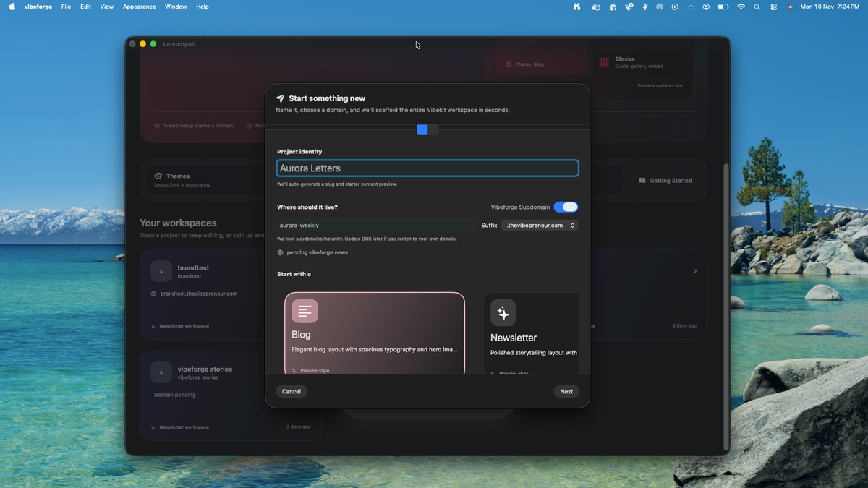Click the Blocks card label

(x=625, y=59)
